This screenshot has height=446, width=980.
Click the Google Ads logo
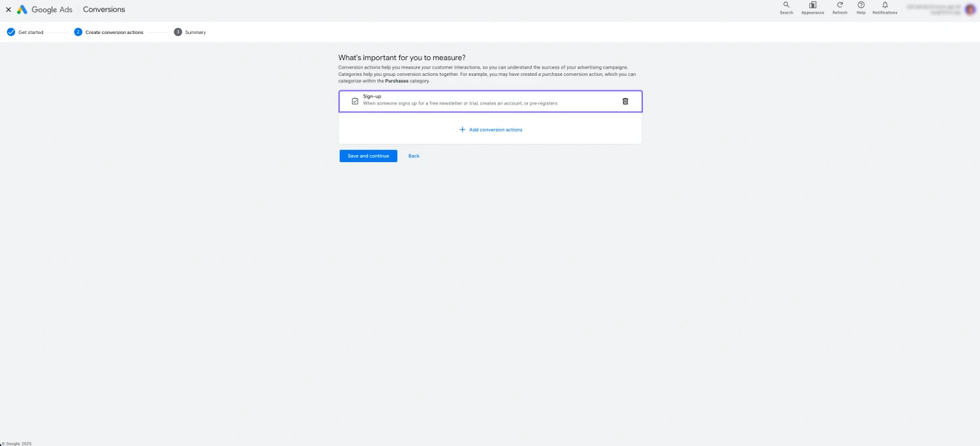click(x=46, y=9)
